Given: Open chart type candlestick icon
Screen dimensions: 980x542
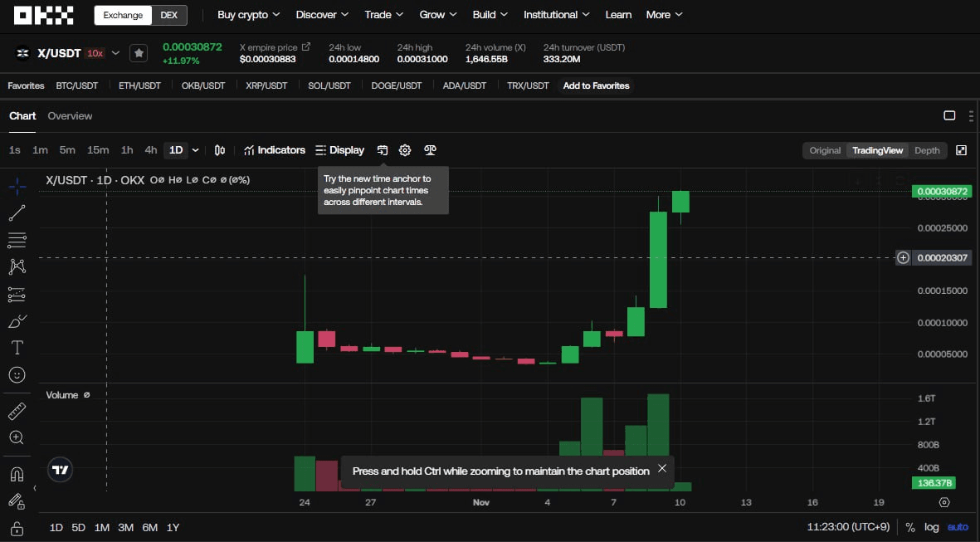Looking at the screenshot, I should (x=219, y=150).
